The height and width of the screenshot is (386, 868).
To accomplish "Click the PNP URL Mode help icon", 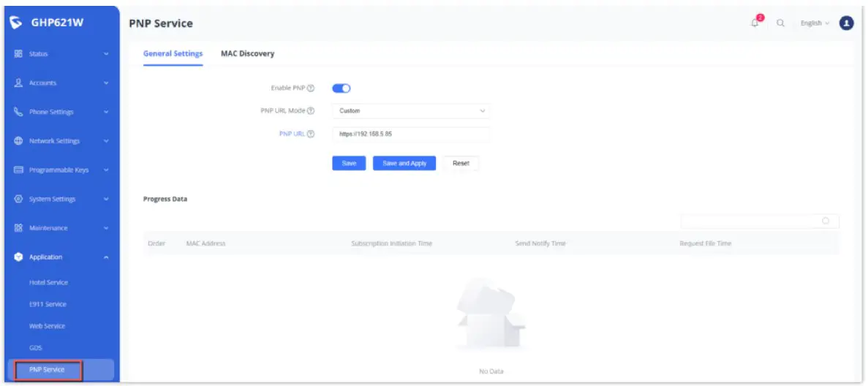I will pyautogui.click(x=311, y=111).
